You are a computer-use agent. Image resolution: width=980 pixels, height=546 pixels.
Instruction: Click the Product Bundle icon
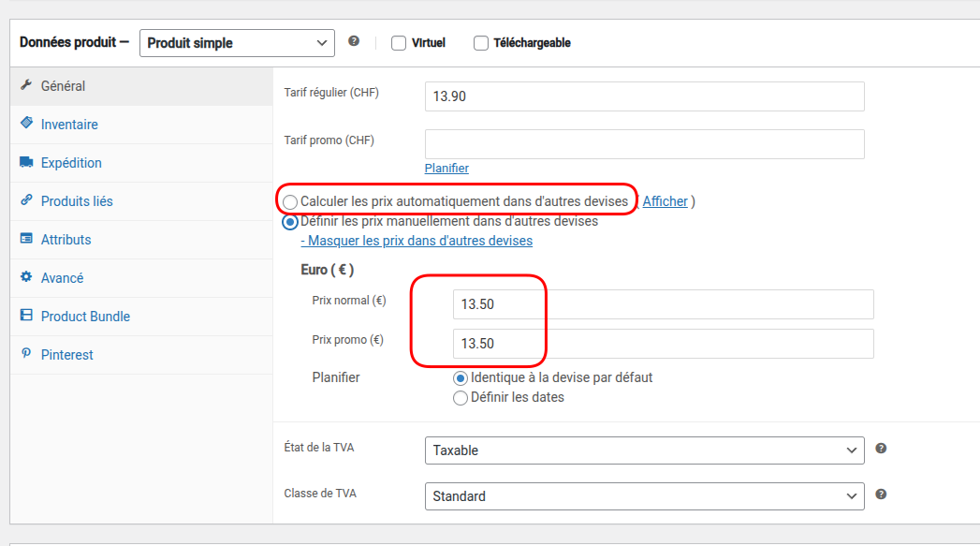tap(26, 316)
